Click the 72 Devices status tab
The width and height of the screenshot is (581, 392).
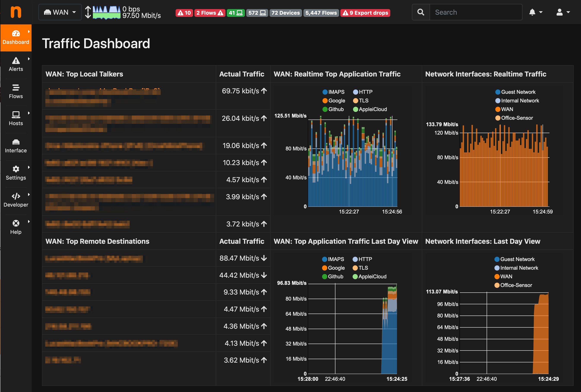286,12
